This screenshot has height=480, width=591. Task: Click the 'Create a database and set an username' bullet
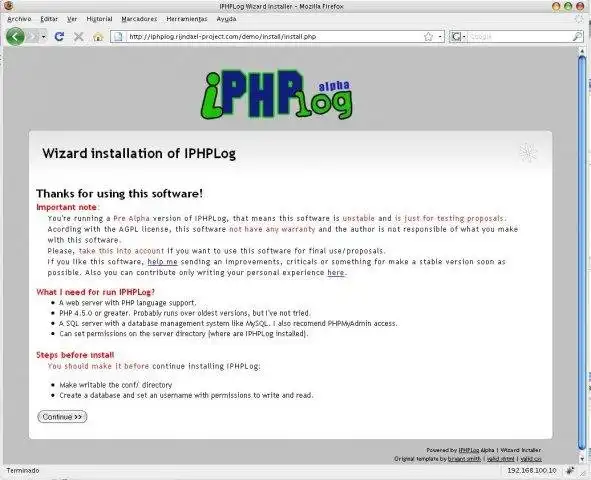186,395
